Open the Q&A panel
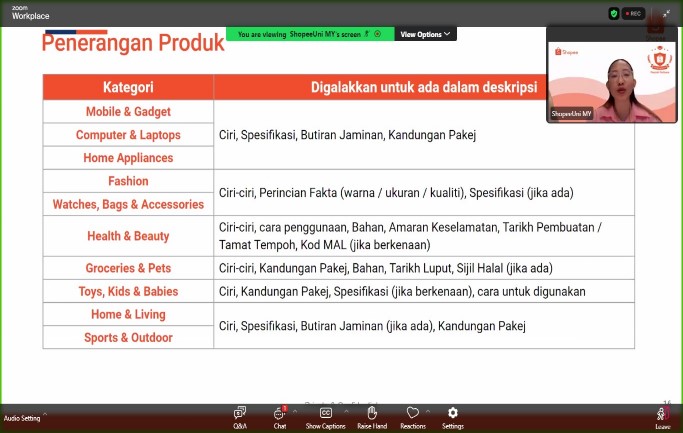The height and width of the screenshot is (433, 683). [x=240, y=416]
